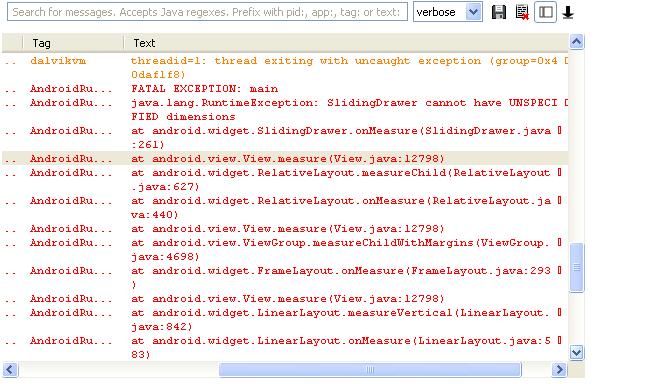
Task: Select the dalvikvm uncaught exception row
Action: pos(285,68)
